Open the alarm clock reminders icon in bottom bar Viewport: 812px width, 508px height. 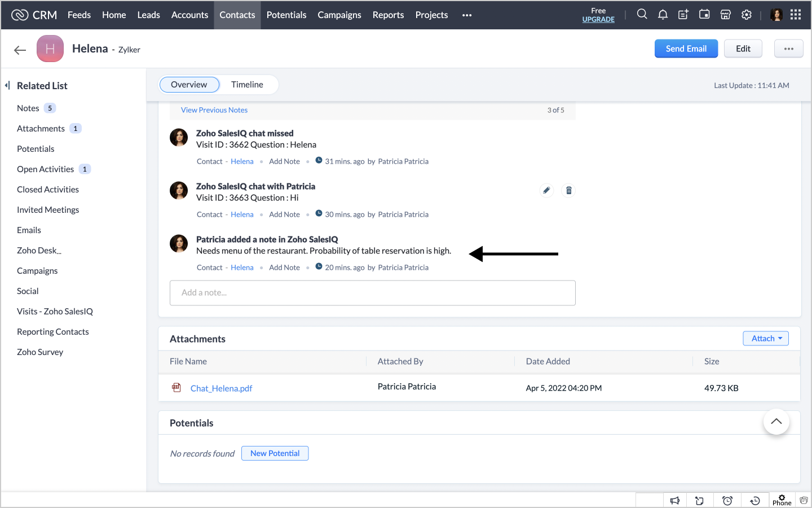pos(727,501)
